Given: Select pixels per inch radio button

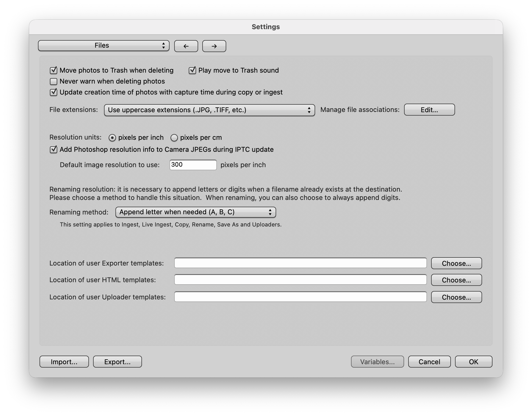Looking at the screenshot, I should (112, 138).
